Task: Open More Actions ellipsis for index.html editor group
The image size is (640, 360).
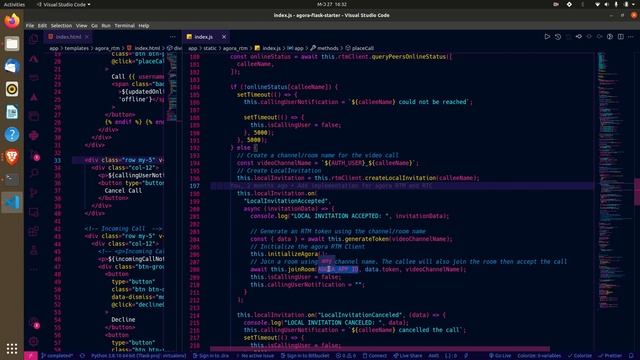Action: (173, 37)
